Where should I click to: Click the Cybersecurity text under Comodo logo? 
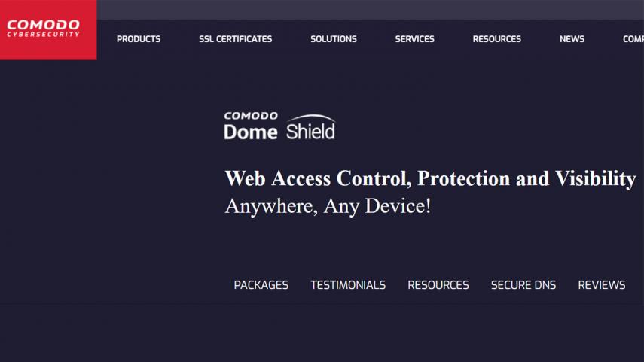tap(43, 35)
